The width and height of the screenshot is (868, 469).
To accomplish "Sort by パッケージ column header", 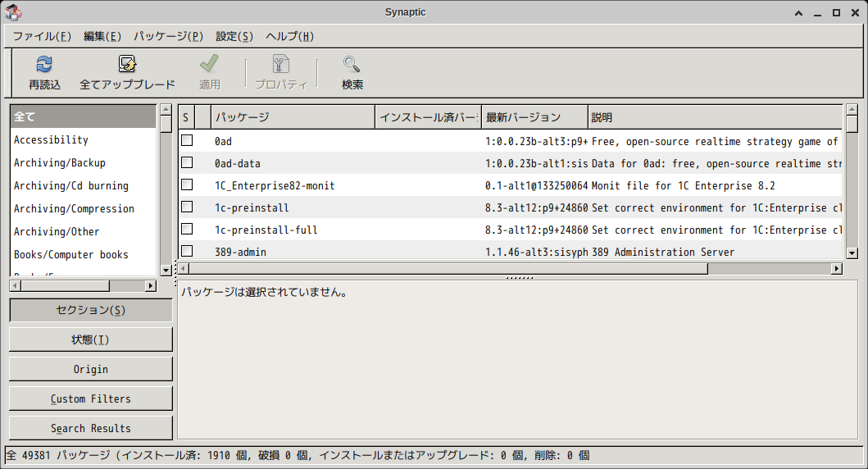I will click(x=293, y=117).
